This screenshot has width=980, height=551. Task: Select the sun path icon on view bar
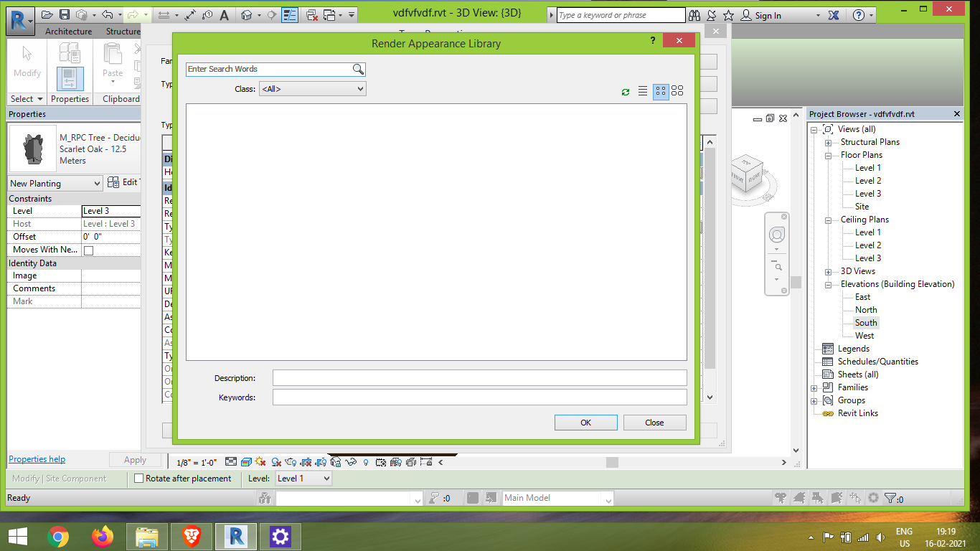click(260, 461)
